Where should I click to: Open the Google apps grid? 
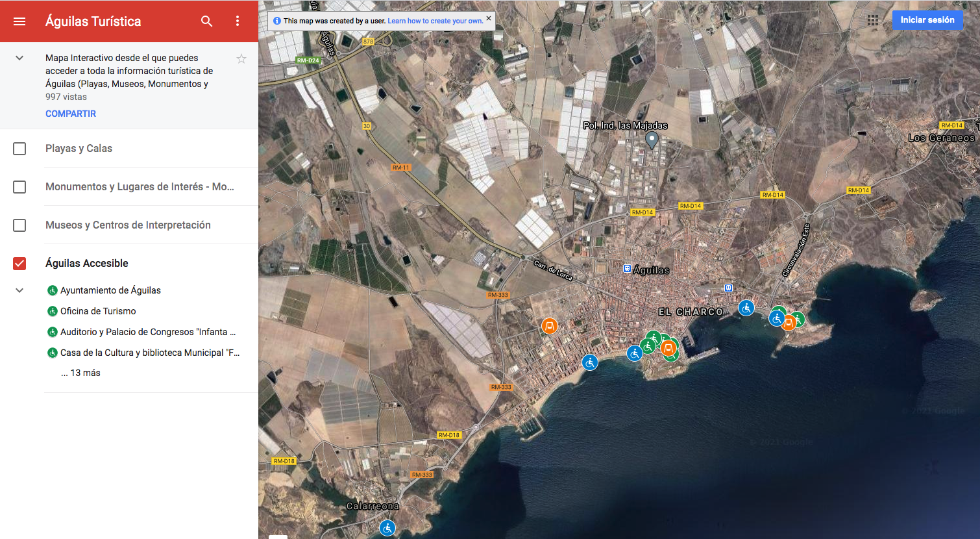point(873,20)
